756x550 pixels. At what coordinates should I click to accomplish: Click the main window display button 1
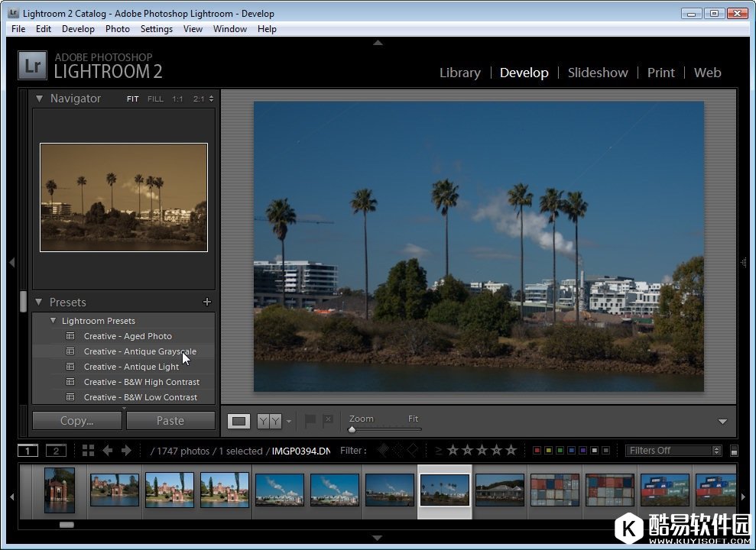click(28, 451)
